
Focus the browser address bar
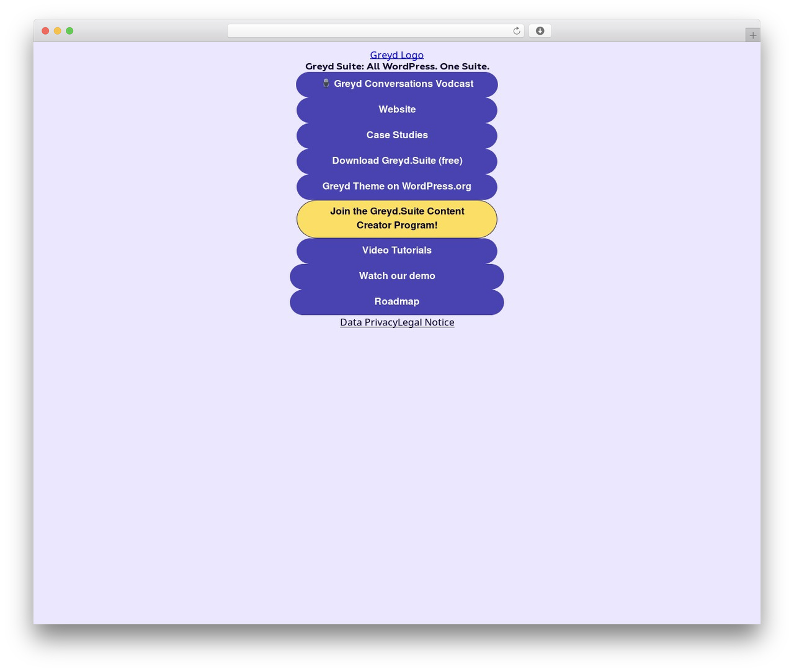pos(376,31)
